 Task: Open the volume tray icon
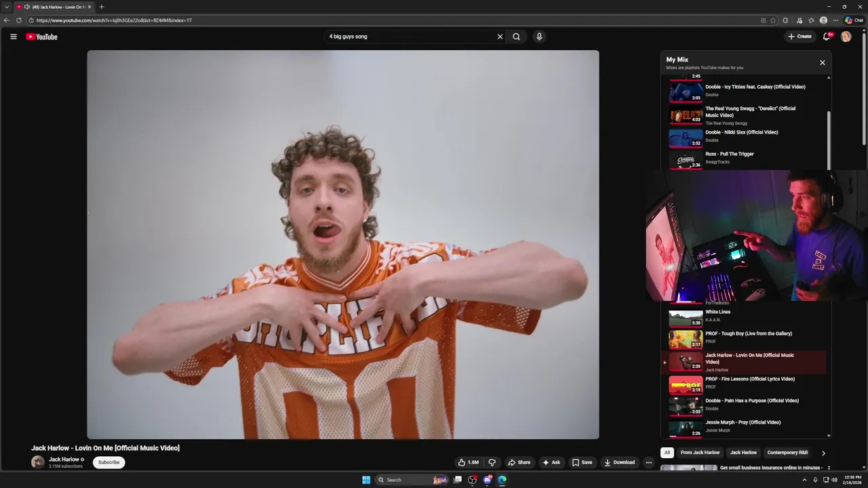[x=835, y=480]
